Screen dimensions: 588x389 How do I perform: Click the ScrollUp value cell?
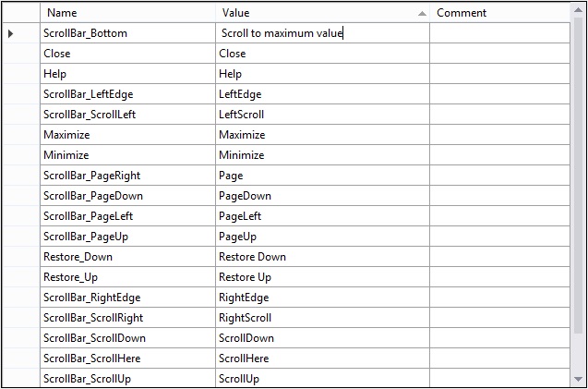click(323, 379)
